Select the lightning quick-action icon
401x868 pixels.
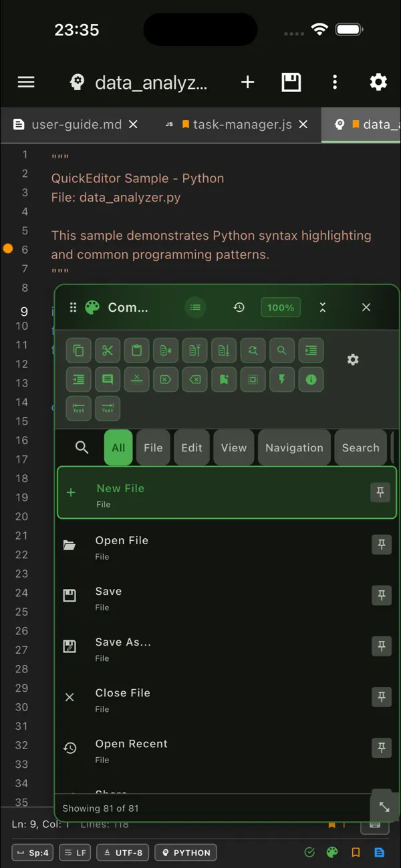tap(281, 380)
